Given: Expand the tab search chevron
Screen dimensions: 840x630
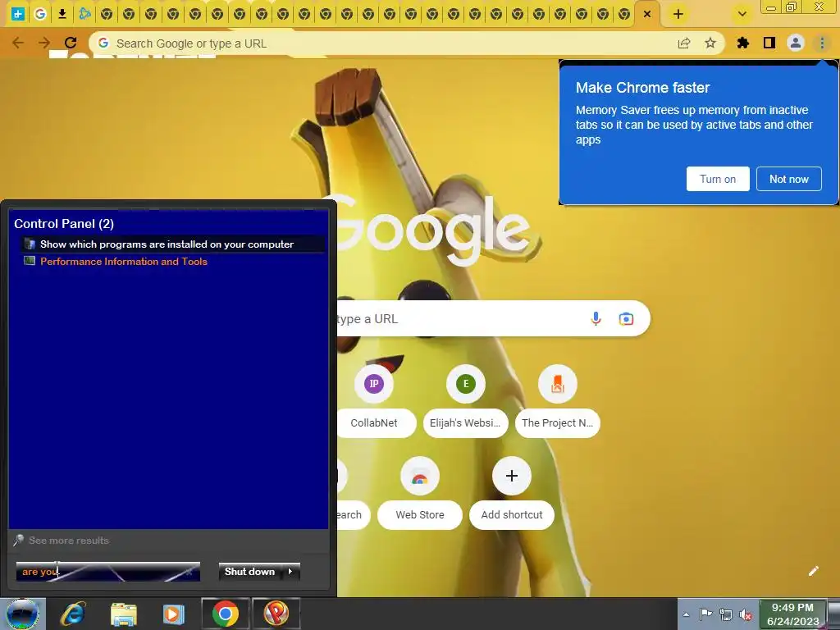Looking at the screenshot, I should click(x=742, y=14).
